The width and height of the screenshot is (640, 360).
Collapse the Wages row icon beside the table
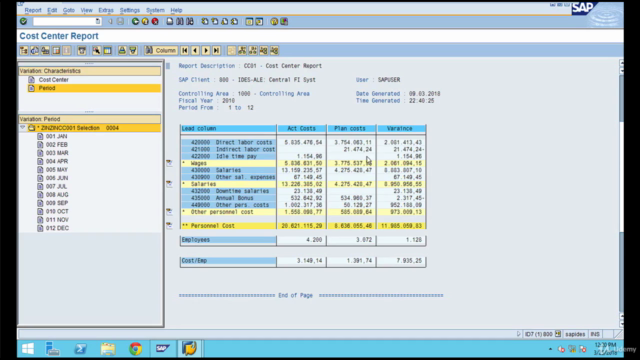coord(169,163)
